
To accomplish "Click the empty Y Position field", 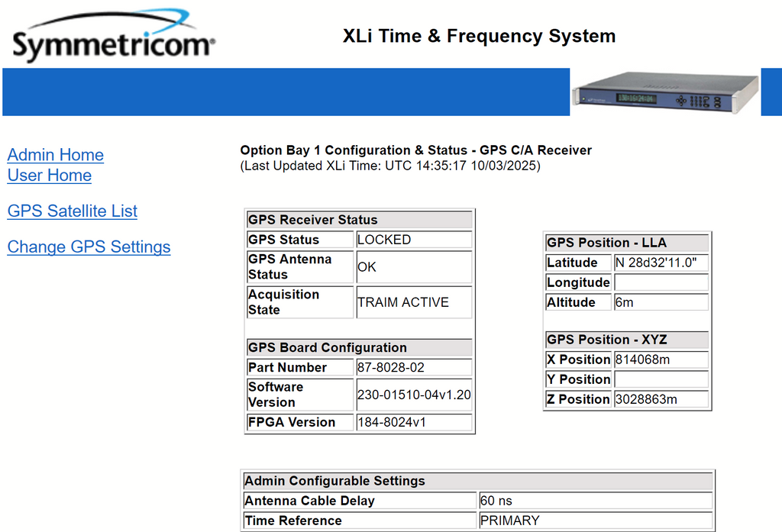I will tap(661, 379).
